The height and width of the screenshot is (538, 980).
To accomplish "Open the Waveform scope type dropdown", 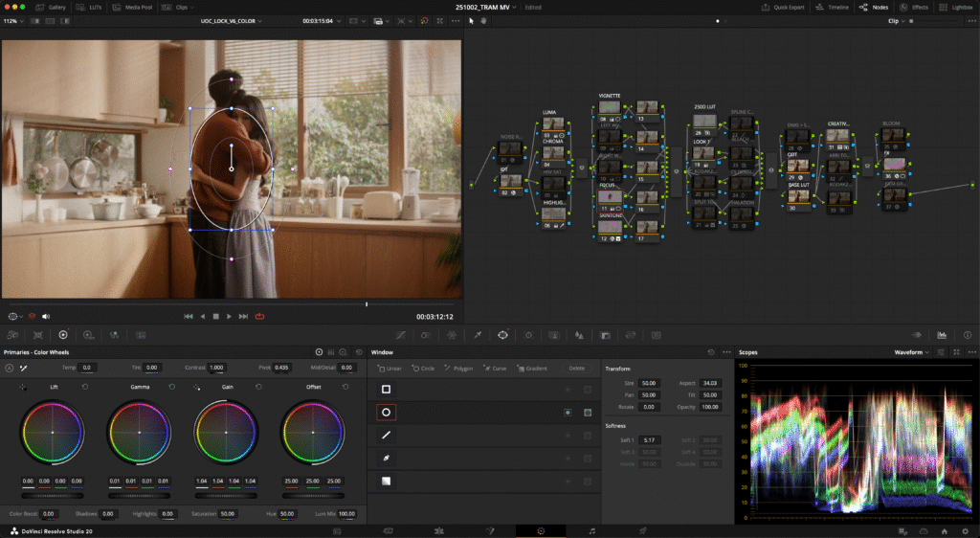I will pyautogui.click(x=914, y=352).
